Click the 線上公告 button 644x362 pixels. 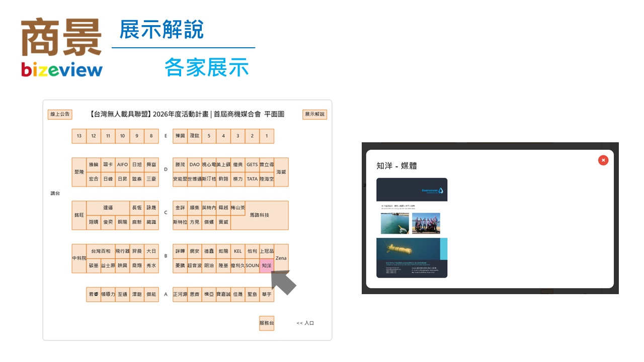click(59, 114)
